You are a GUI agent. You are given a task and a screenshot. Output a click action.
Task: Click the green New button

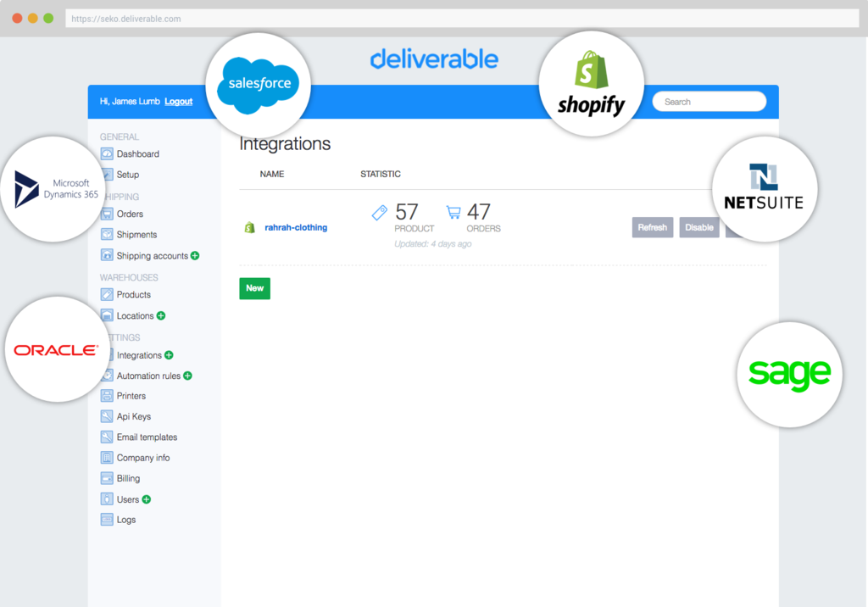point(254,288)
